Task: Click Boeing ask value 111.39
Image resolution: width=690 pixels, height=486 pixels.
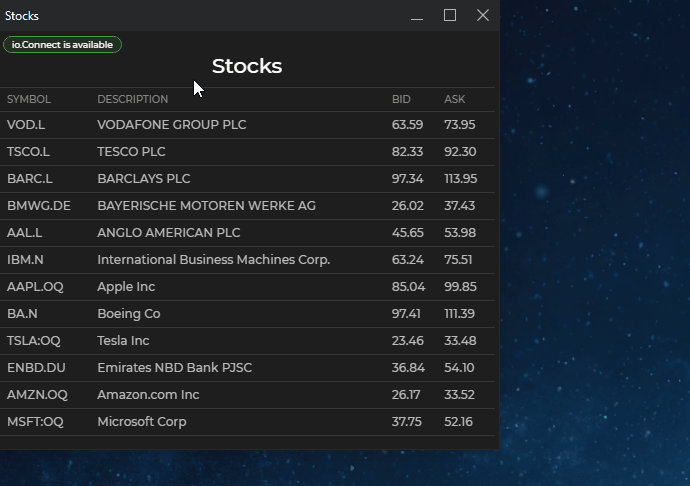Action: coord(459,313)
